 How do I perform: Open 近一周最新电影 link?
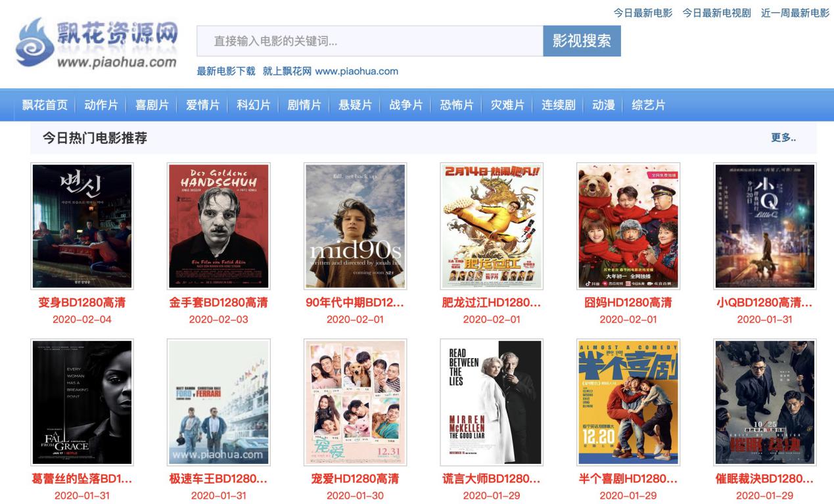pos(795,12)
